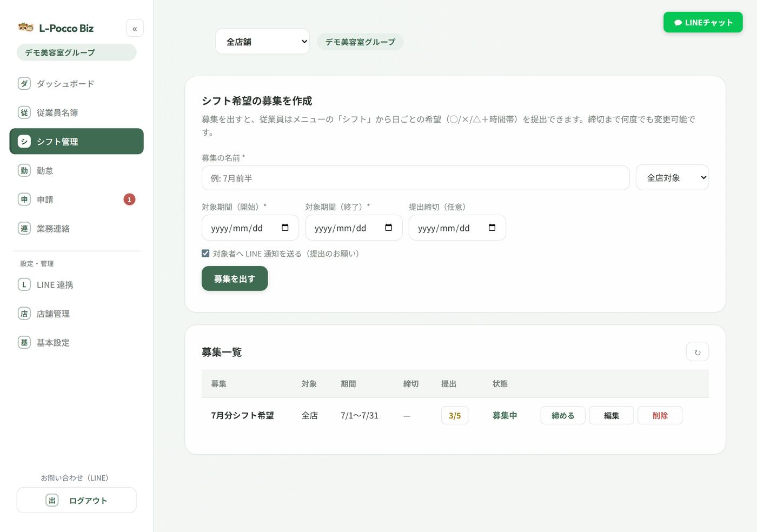Click the 対象期間（開始）date field
The height and width of the screenshot is (532, 757).
250,228
